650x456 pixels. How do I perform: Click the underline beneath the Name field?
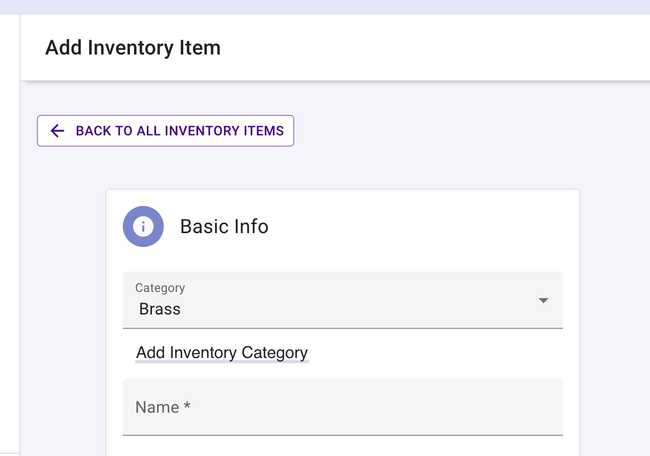(x=342, y=435)
